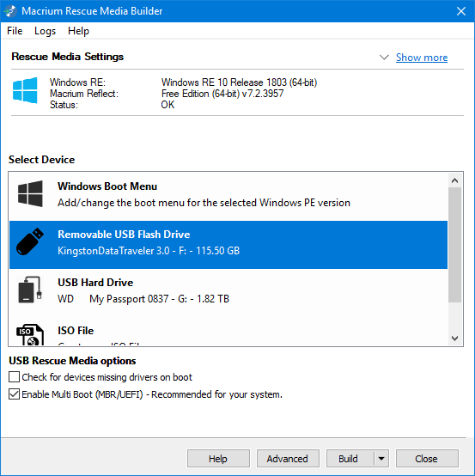Open Advanced options button

pos(288,459)
